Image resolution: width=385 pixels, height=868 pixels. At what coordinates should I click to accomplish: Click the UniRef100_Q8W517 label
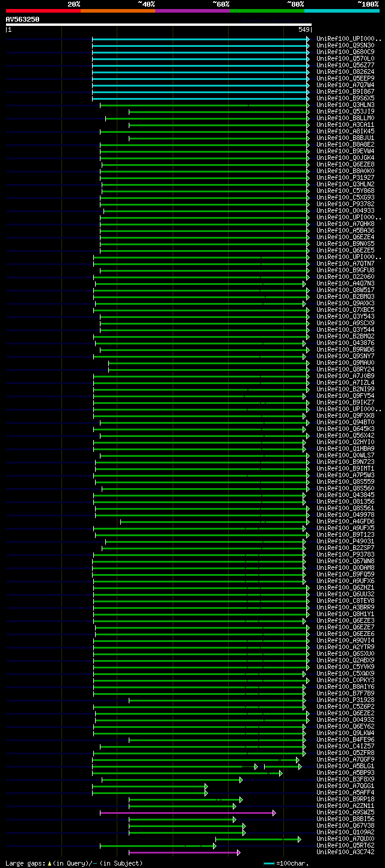point(345,290)
